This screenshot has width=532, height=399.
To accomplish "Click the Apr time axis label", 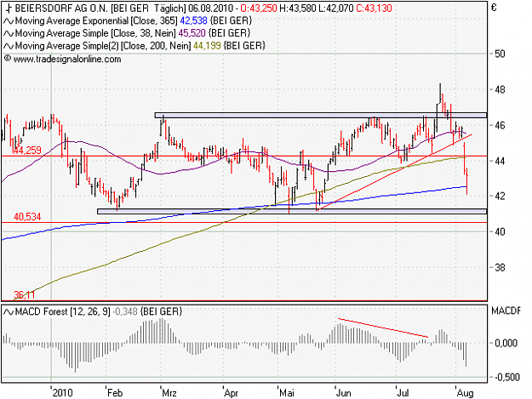I will click(231, 393).
